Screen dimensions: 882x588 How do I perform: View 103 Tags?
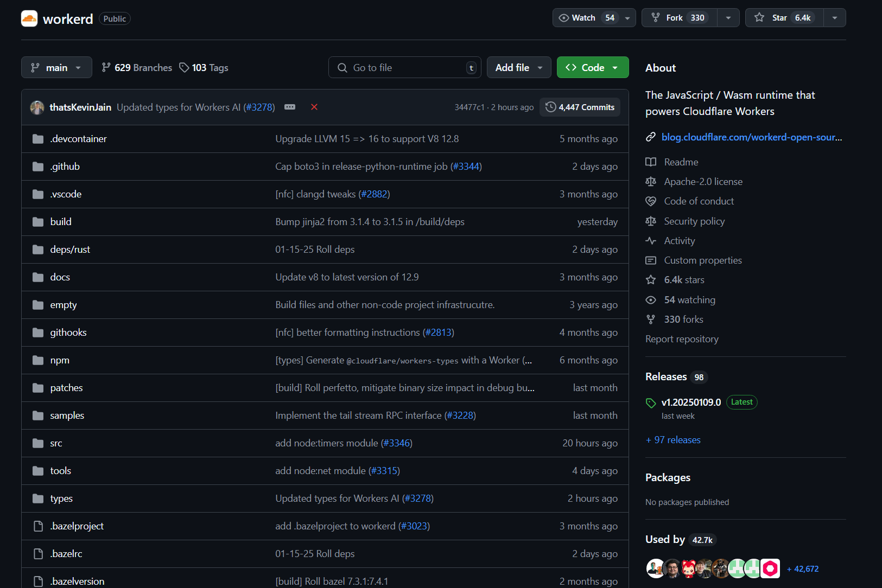click(x=204, y=67)
